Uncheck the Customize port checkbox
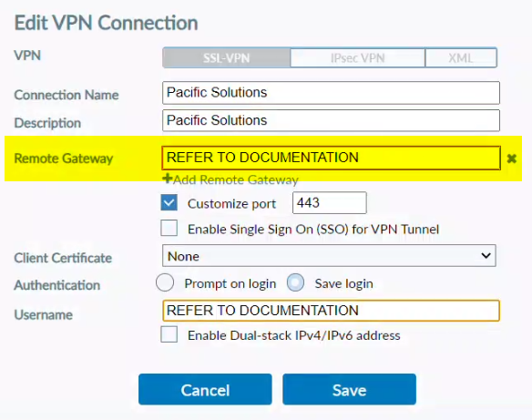532x420 pixels. pos(169,202)
